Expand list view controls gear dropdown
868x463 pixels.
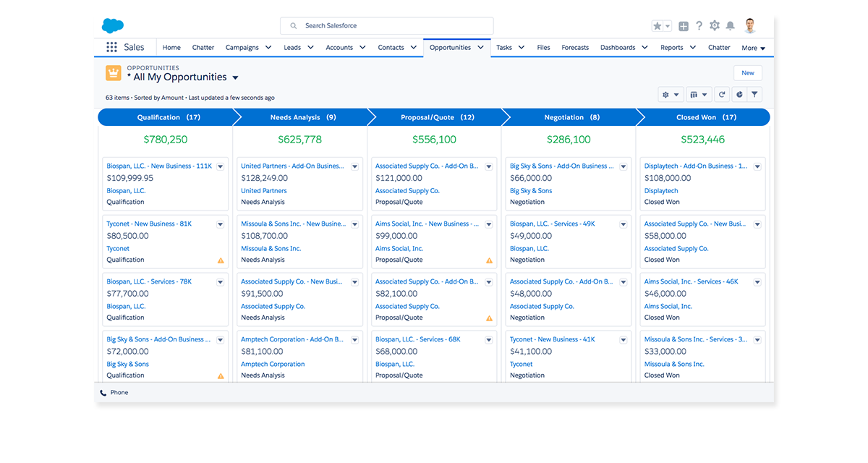670,95
